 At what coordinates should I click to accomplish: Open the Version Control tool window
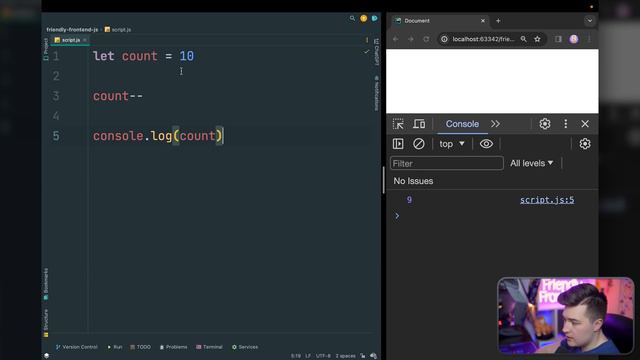click(x=77, y=347)
